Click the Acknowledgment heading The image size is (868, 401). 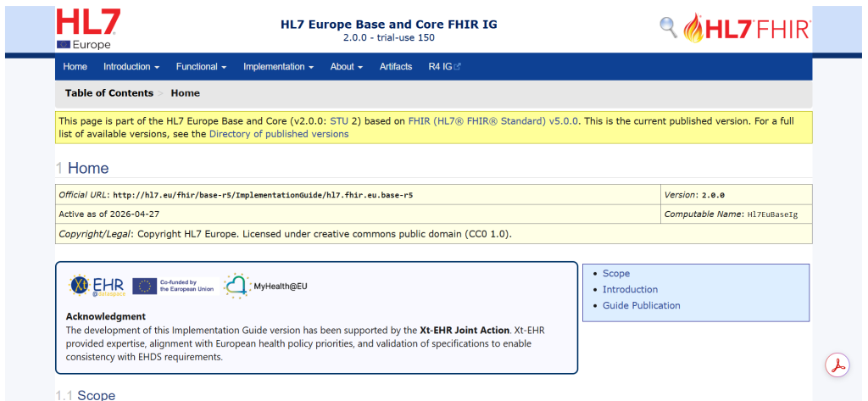[x=106, y=317]
